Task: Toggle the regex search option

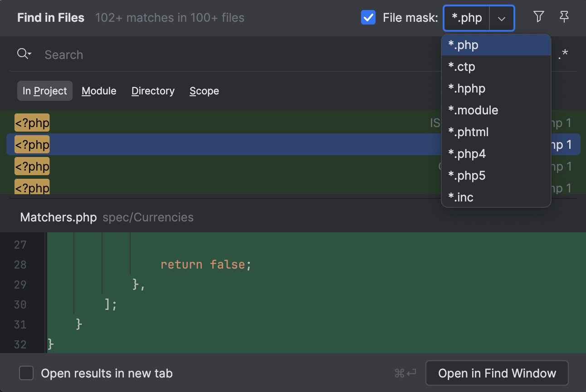Action: click(x=563, y=54)
